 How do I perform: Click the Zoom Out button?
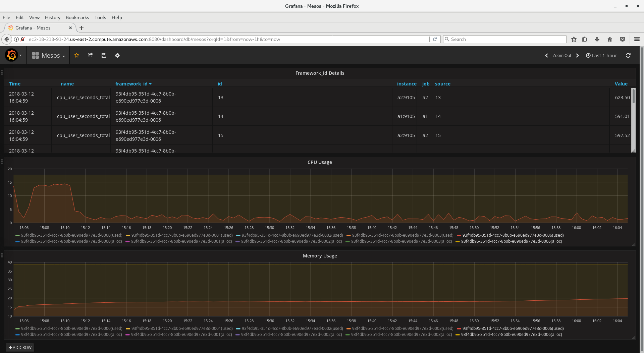(x=562, y=56)
